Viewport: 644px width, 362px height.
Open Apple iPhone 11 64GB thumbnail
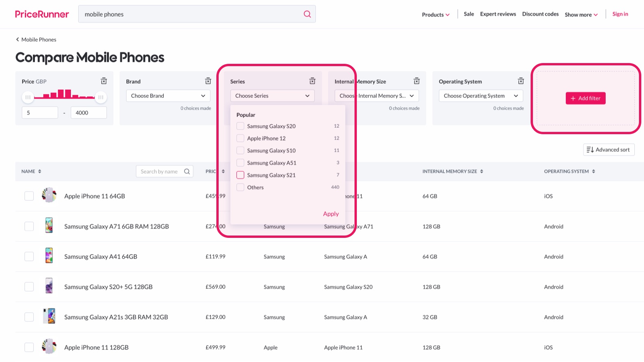click(49, 196)
